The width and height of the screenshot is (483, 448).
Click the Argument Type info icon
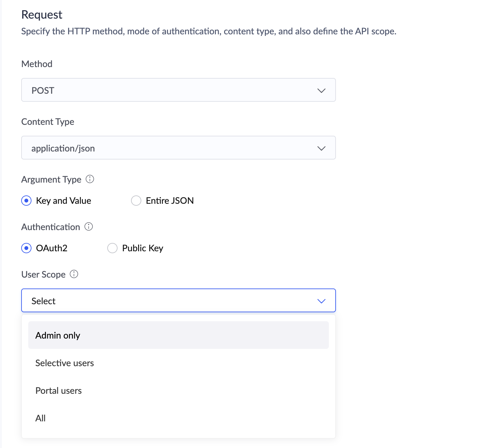click(90, 179)
